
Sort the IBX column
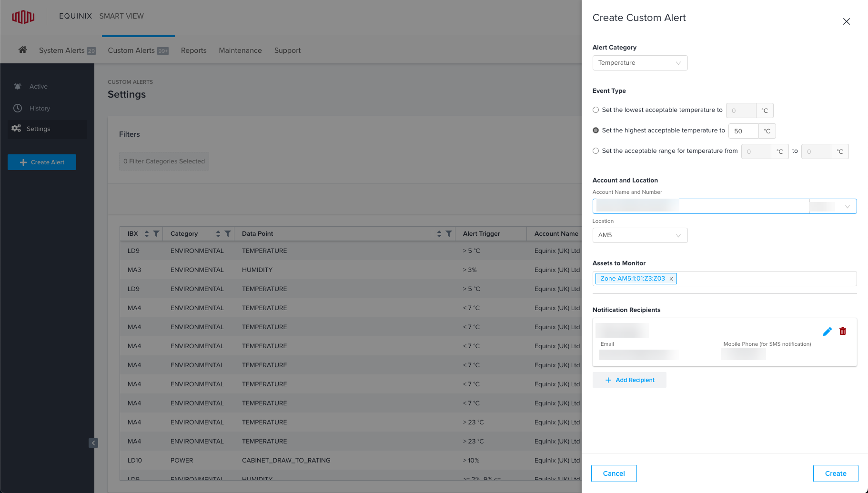click(x=147, y=234)
